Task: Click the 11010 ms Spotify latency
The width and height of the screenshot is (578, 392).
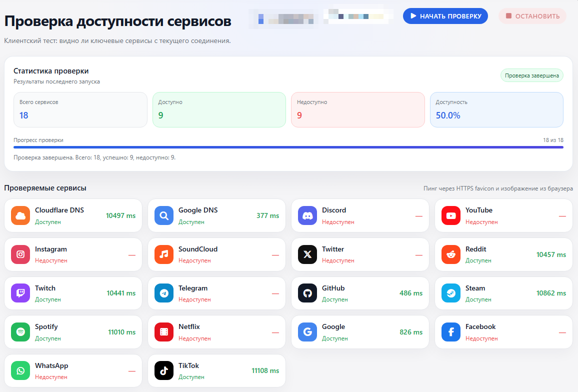Action: pyautogui.click(x=121, y=332)
